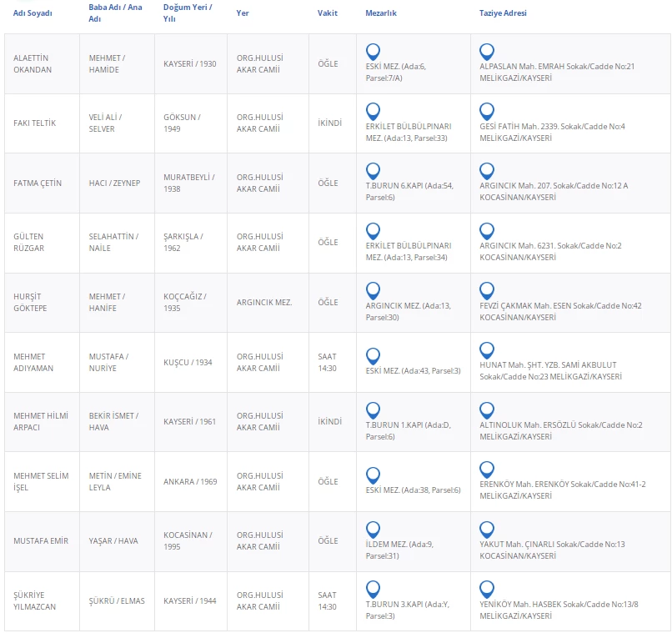Click T.BURUN 1.KAPI cemetery map pin
This screenshot has width=672, height=633.
(373, 410)
